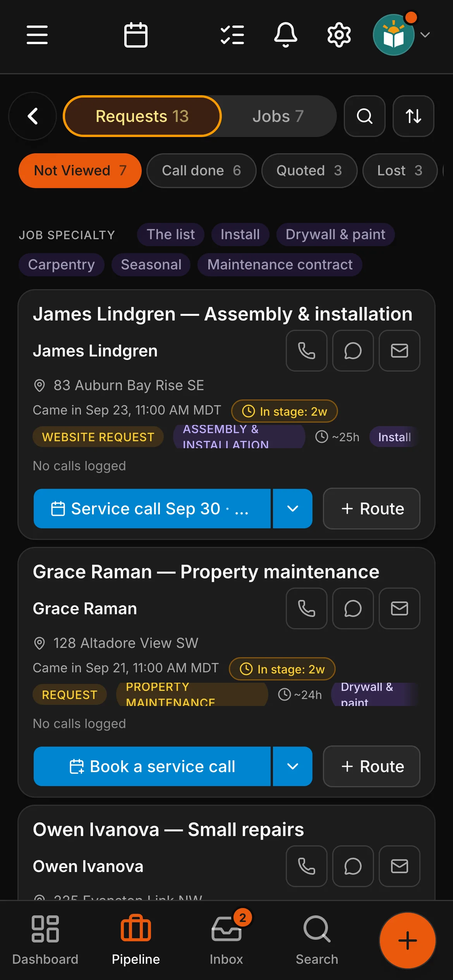Select the Not Viewed 7 stage filter
The height and width of the screenshot is (980, 453).
[80, 171]
